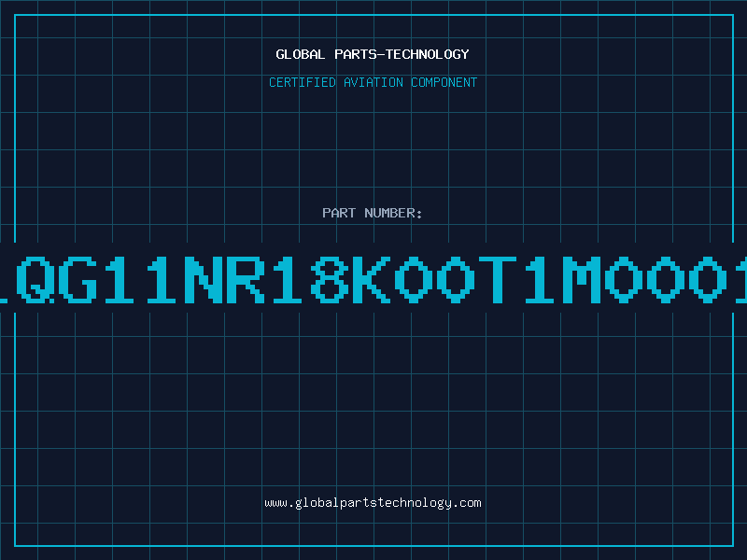Viewport: 747px width, 560px height.
Task: Click the word NUMBER in the label
Action: point(389,213)
